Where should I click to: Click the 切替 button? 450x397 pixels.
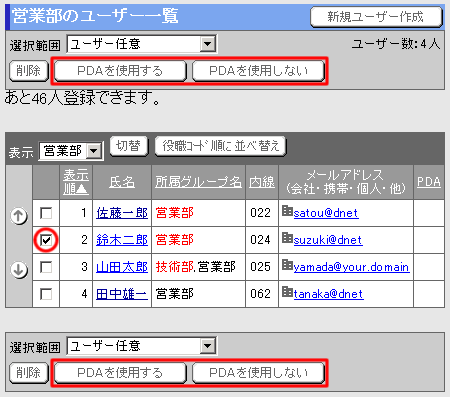point(129,146)
